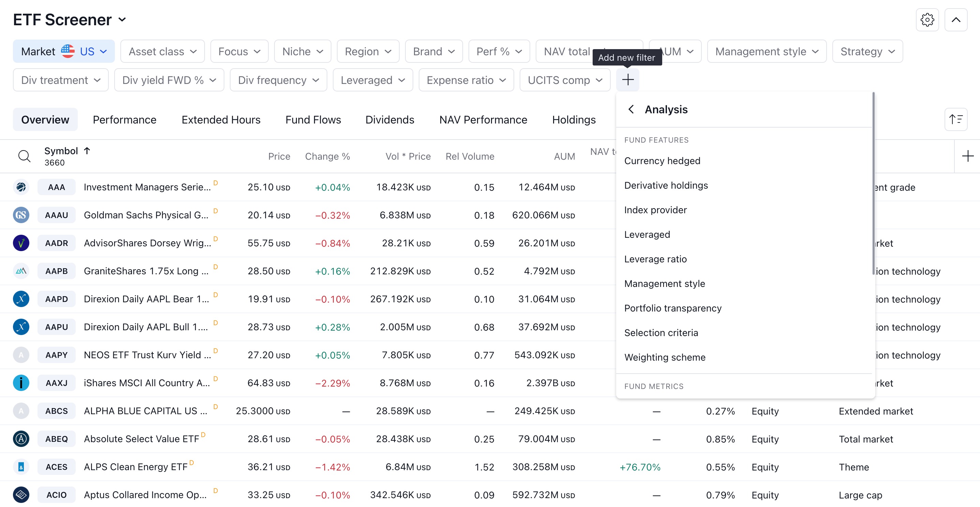Switch to the Performance tab

tap(124, 119)
